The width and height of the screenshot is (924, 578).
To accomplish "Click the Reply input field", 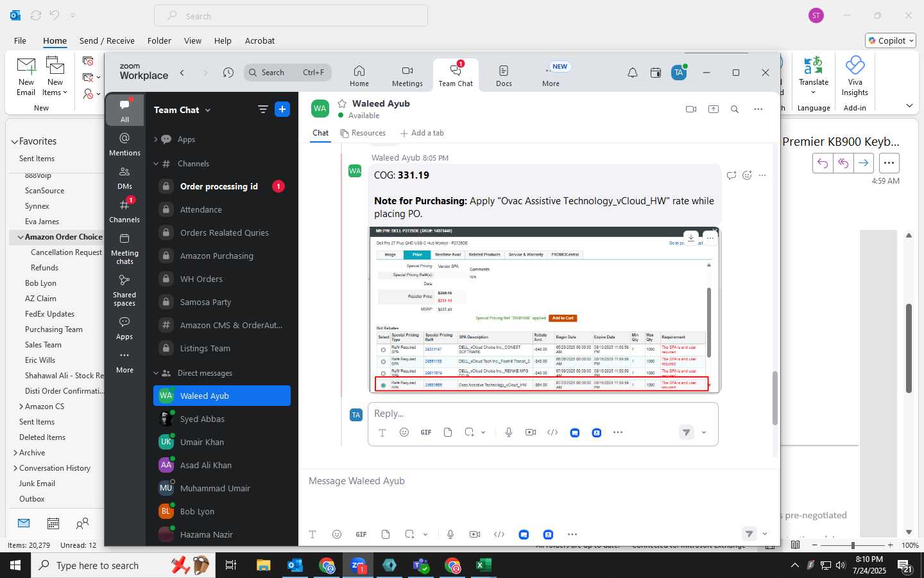I will coord(543,414).
